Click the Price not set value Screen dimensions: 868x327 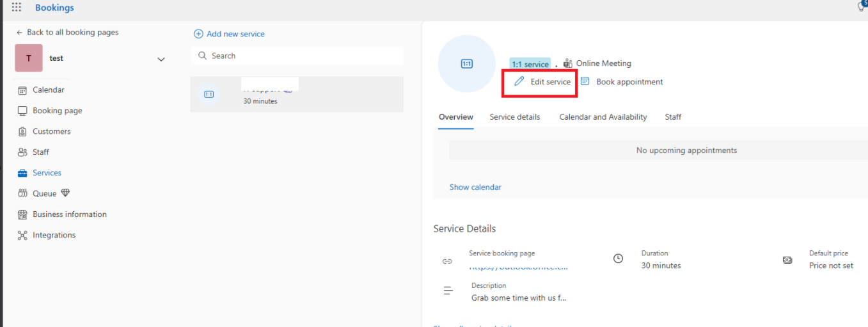(x=831, y=266)
